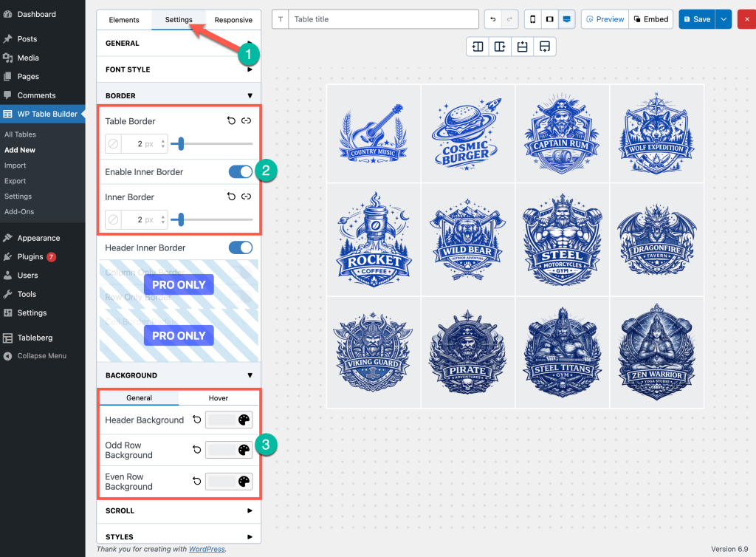Reset the Table Border value
Viewport: 756px width, 557px height.
point(231,121)
